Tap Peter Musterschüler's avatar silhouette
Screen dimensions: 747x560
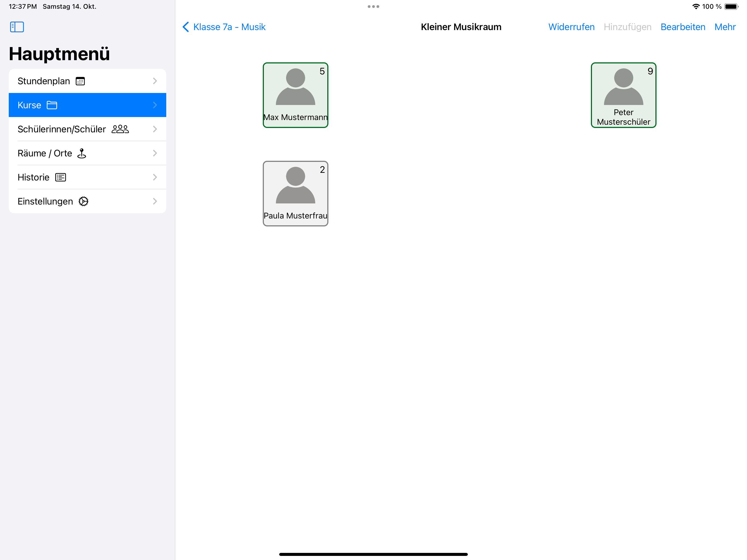point(623,87)
